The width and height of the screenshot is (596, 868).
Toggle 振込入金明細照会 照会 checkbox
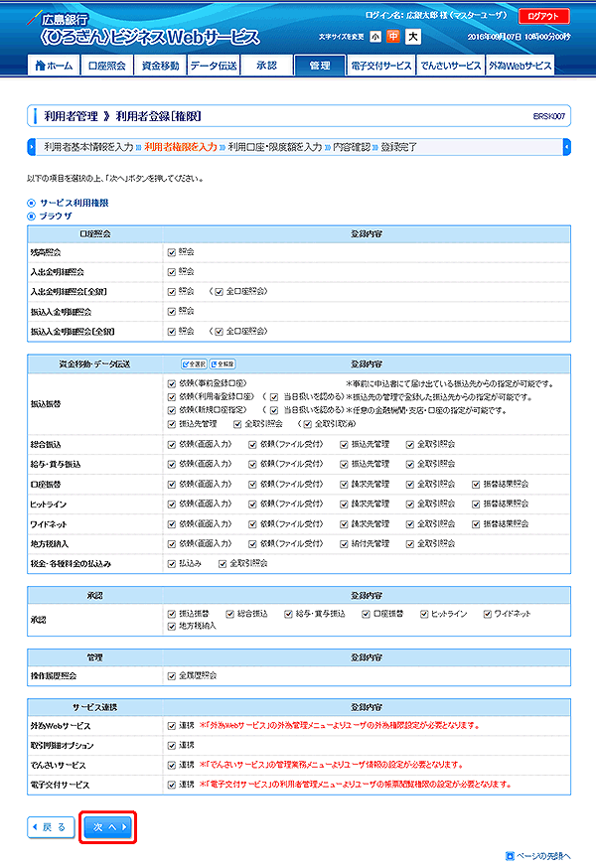click(x=172, y=312)
